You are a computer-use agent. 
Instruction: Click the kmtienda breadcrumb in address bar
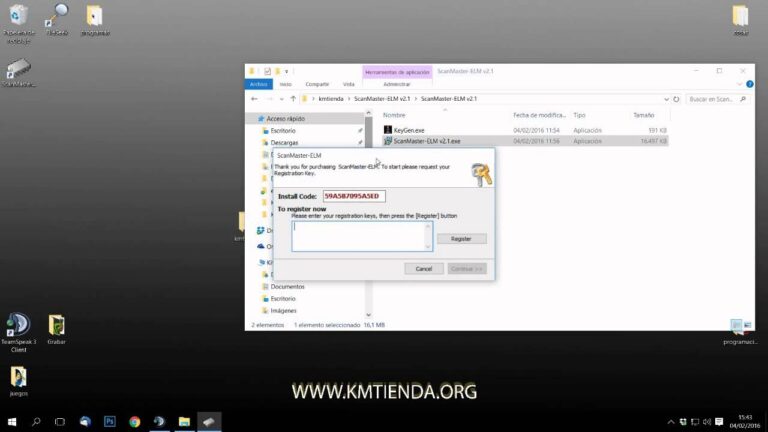331,99
